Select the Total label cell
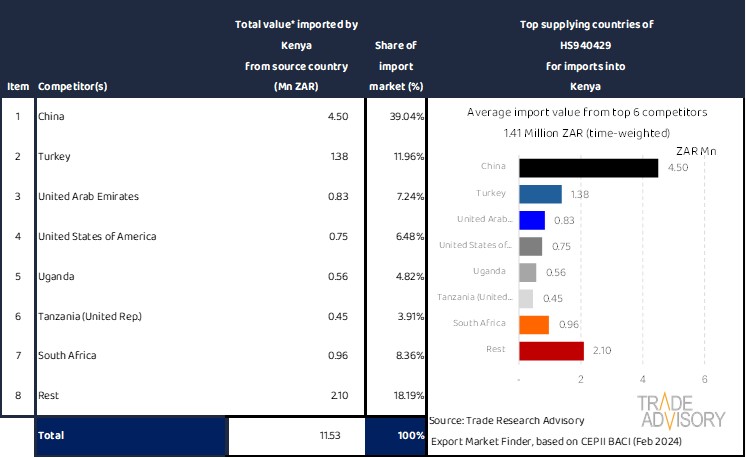The image size is (746, 458). pyautogui.click(x=52, y=436)
